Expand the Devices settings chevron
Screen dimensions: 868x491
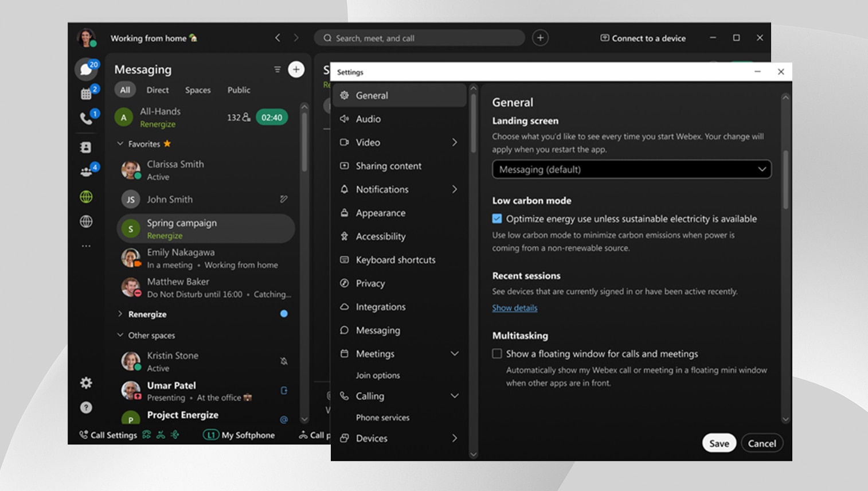(x=455, y=438)
